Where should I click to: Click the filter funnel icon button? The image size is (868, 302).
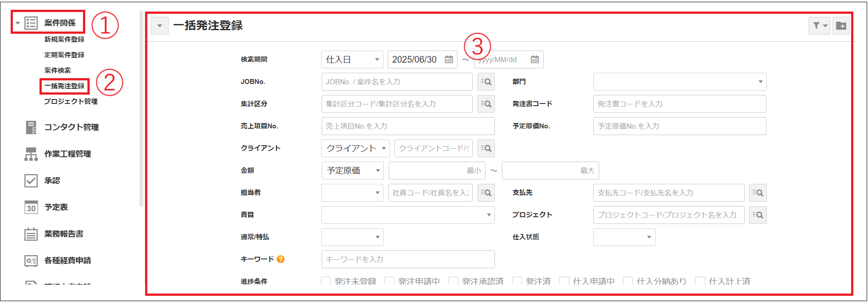819,26
